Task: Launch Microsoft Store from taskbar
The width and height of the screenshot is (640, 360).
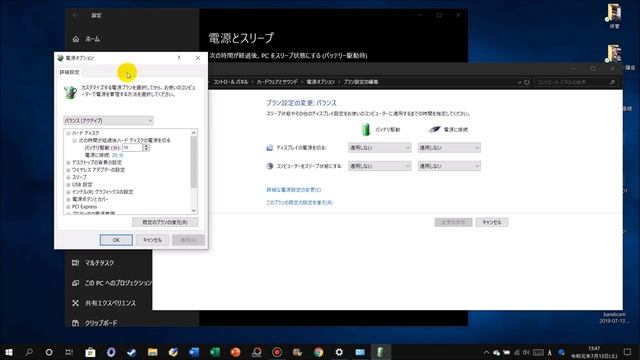Action: tap(90, 352)
